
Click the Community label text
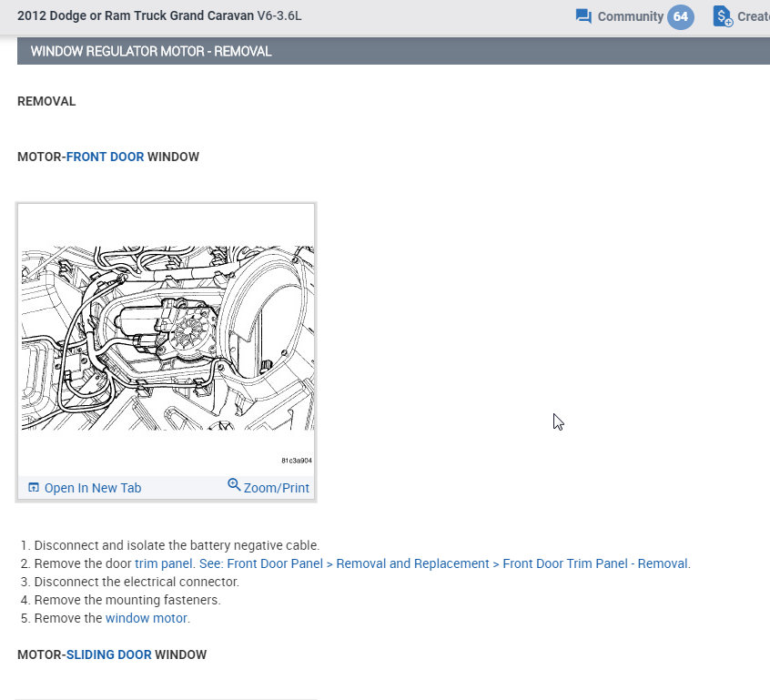tap(630, 16)
